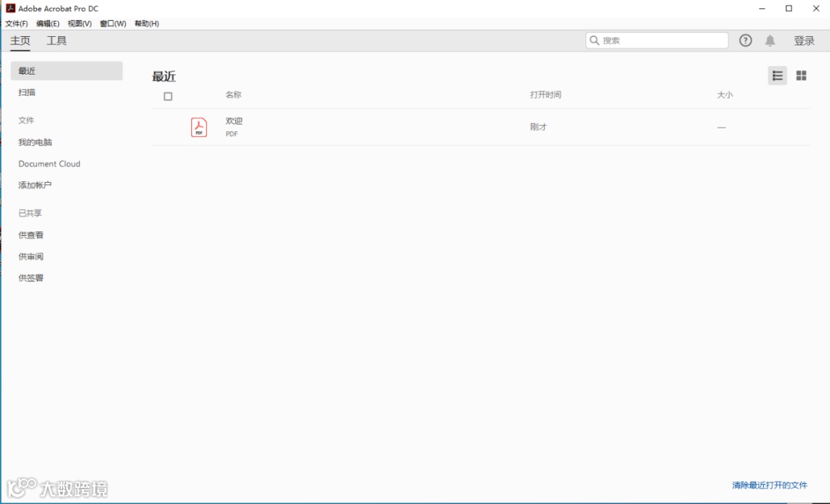Switch to the 工具 tab
Image resolution: width=830 pixels, height=504 pixels.
click(57, 41)
